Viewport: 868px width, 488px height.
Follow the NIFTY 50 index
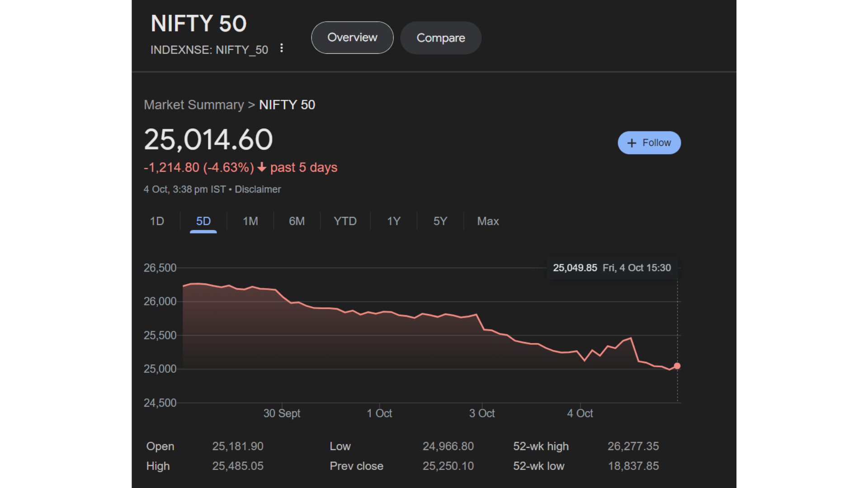point(649,143)
